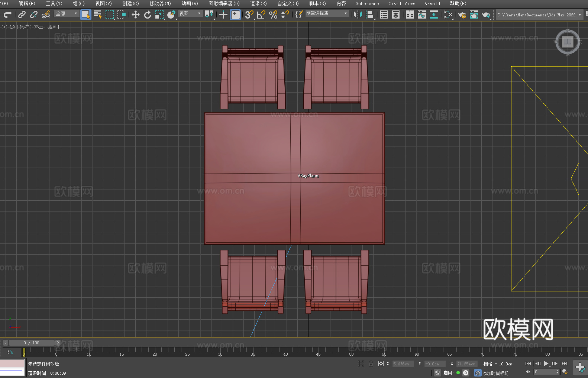Toggle the Spinner Snap button
The height and width of the screenshot is (378, 588).
click(x=285, y=14)
